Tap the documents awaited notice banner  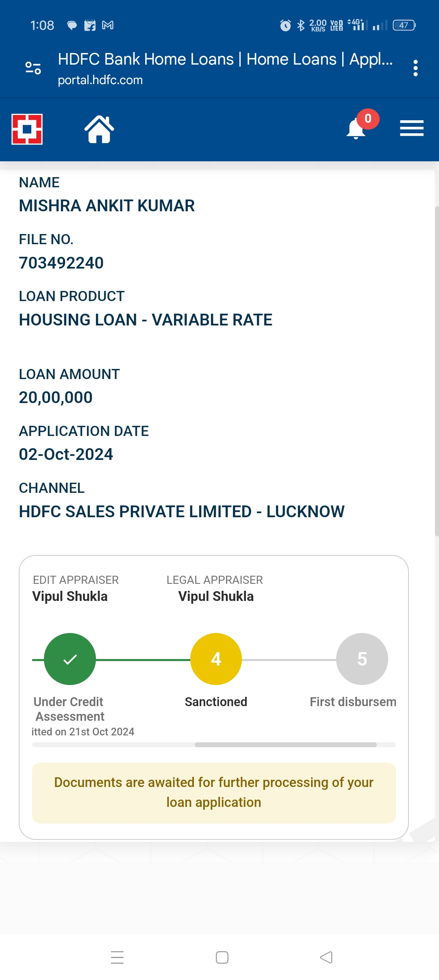click(214, 793)
